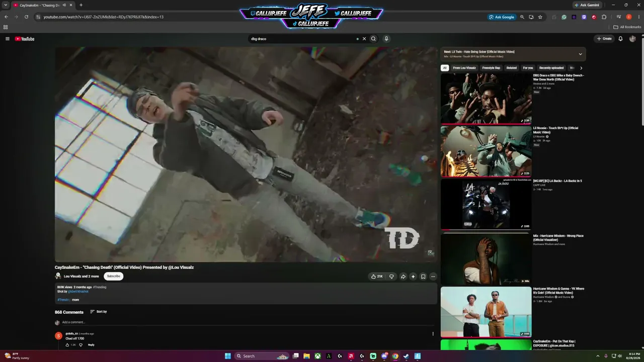
Task: Dislike the Chasing Death video
Action: (391, 277)
